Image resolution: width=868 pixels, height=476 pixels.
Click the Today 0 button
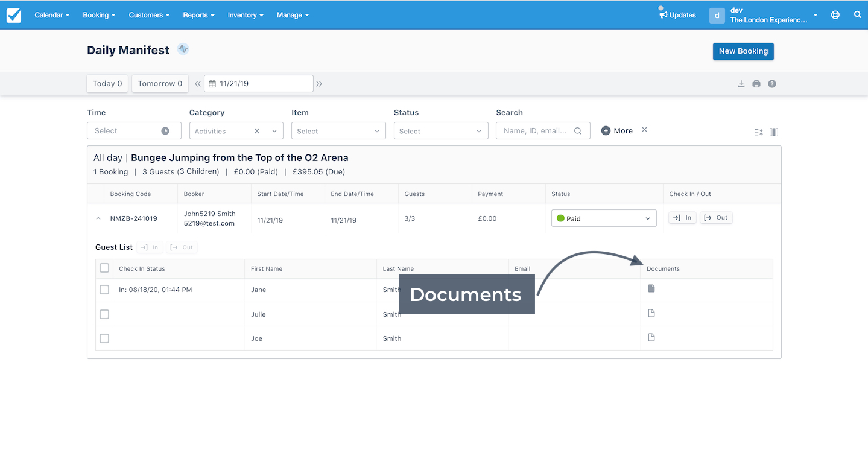point(107,84)
